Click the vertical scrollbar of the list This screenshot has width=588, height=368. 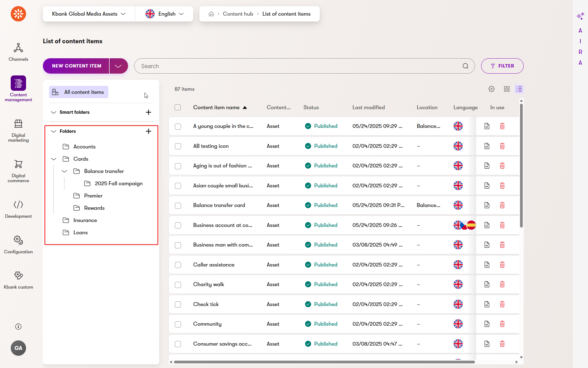click(x=521, y=166)
